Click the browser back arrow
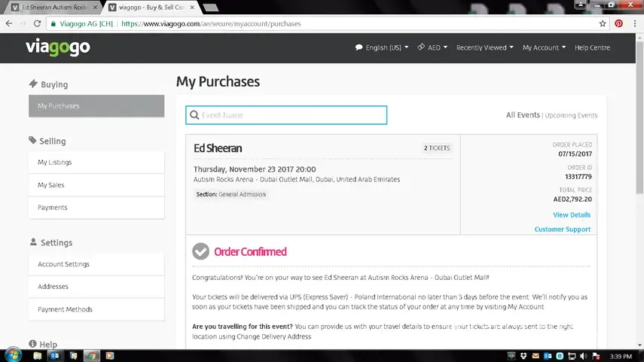The width and height of the screenshot is (644, 362). [x=8, y=23]
